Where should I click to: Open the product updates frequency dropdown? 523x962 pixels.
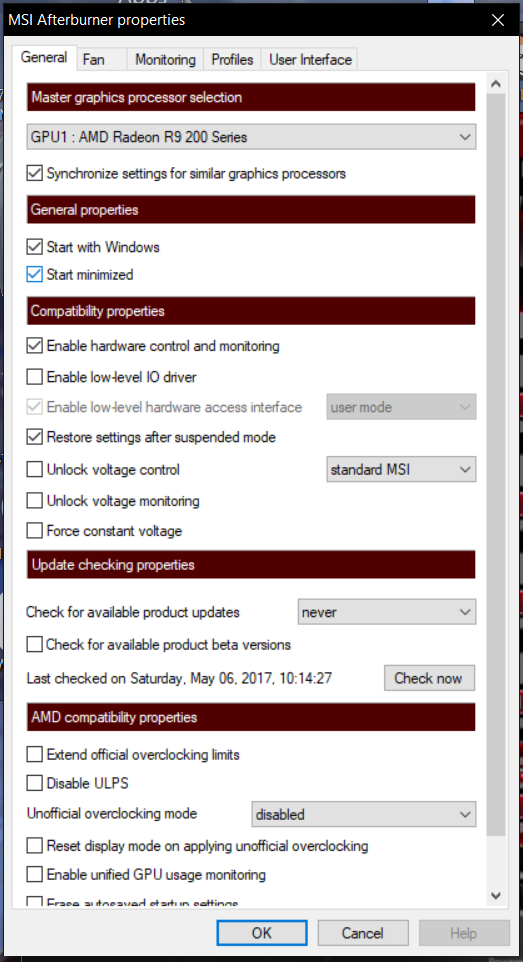pos(387,612)
